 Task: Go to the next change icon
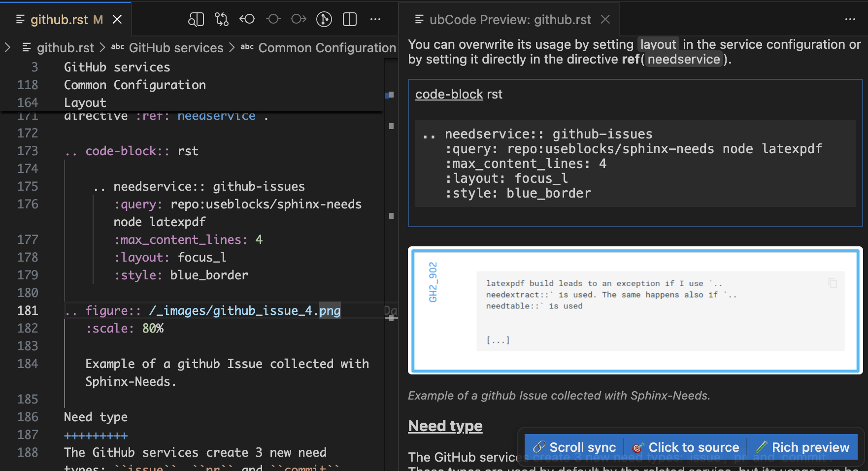click(299, 19)
